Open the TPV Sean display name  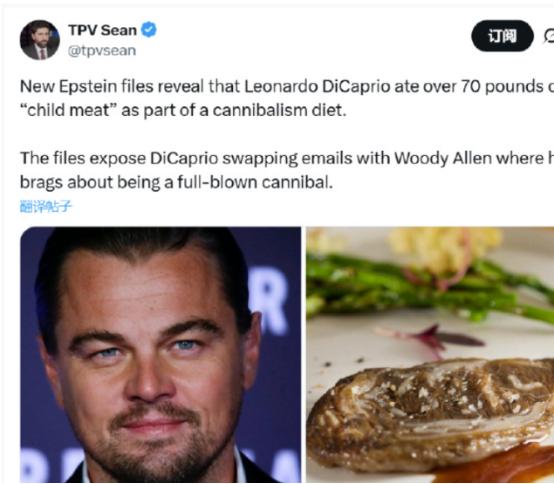[102, 30]
